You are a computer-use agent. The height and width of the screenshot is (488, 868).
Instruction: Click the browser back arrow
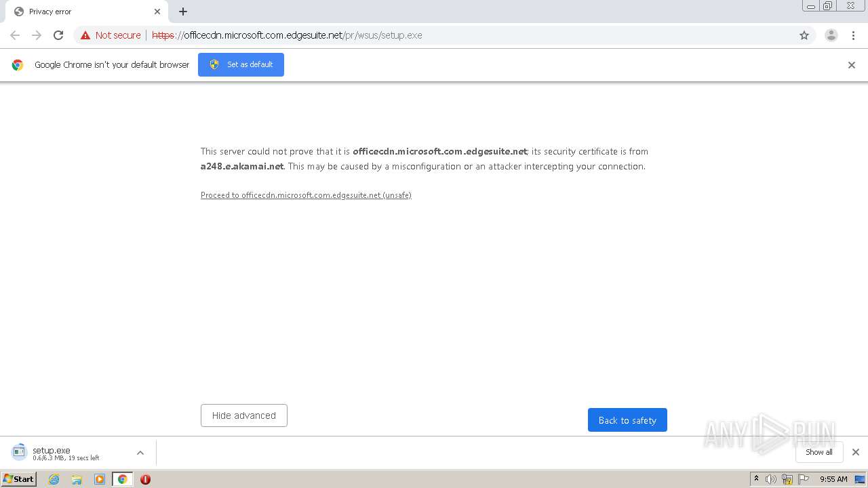tap(15, 35)
